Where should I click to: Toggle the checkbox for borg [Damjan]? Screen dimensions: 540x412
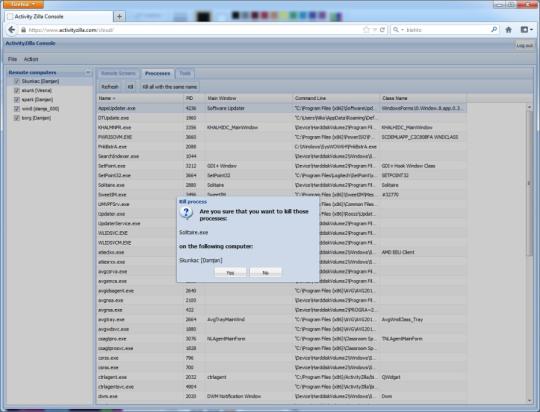pos(17,118)
